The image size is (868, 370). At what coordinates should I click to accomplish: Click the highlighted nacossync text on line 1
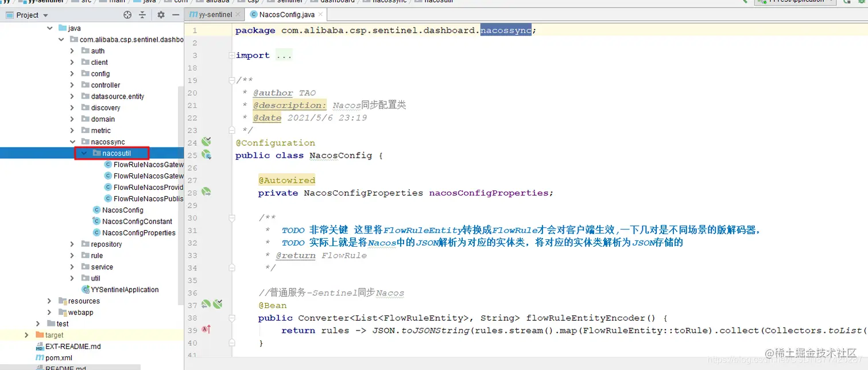pos(506,30)
